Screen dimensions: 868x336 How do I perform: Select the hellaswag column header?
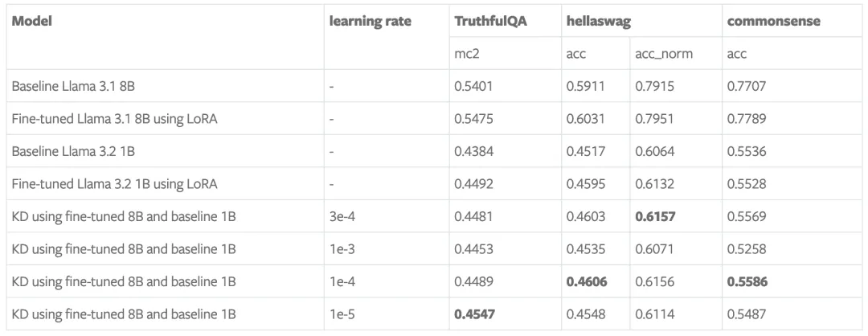tap(591, 22)
